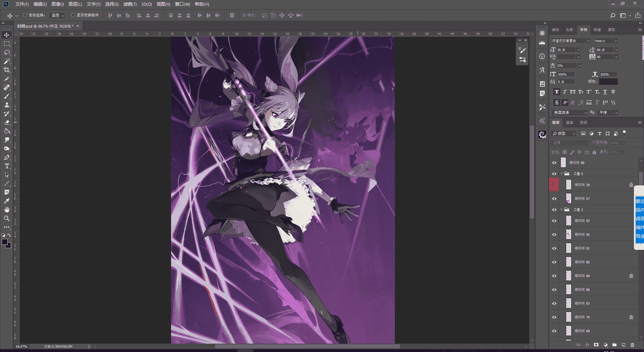Enable the 自动选择 checkbox
Image resolution: width=644 pixels, height=352 pixels.
[25, 15]
